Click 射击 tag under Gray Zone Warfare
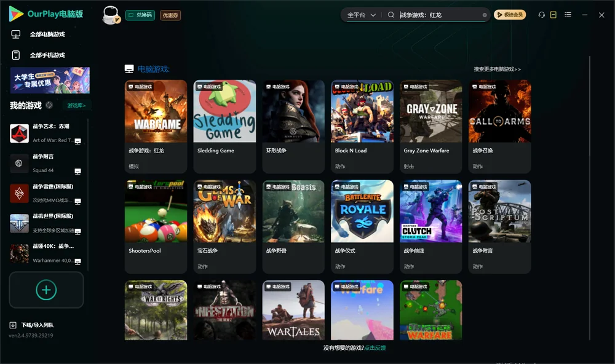This screenshot has height=364, width=615. pos(409,166)
